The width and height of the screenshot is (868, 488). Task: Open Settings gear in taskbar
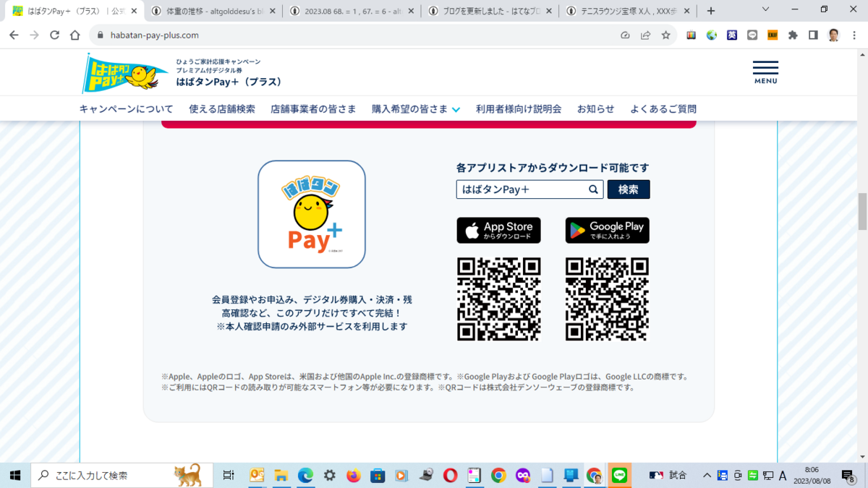(330, 476)
